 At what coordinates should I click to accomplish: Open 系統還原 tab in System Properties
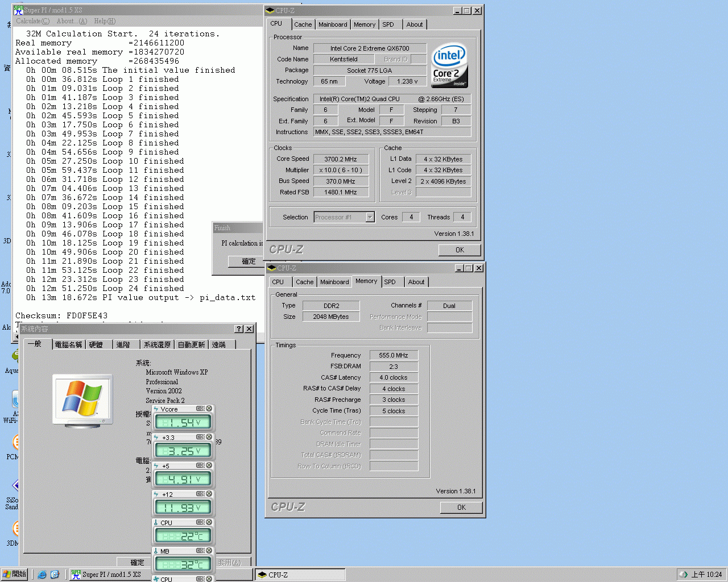(x=157, y=345)
